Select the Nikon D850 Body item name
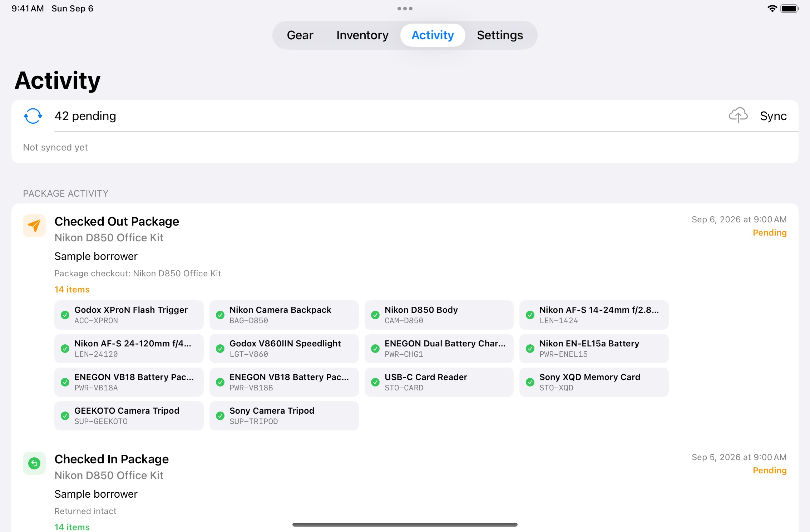The image size is (810, 532). click(421, 310)
